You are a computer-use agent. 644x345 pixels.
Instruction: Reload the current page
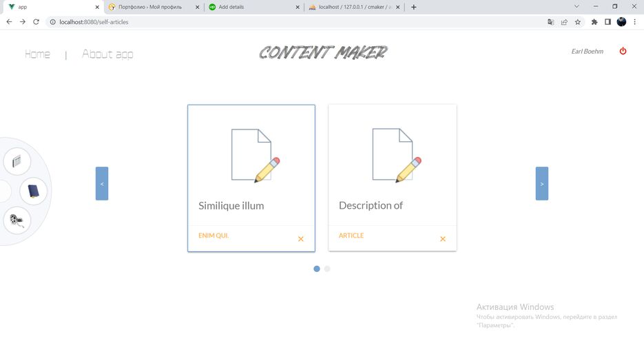(x=36, y=22)
